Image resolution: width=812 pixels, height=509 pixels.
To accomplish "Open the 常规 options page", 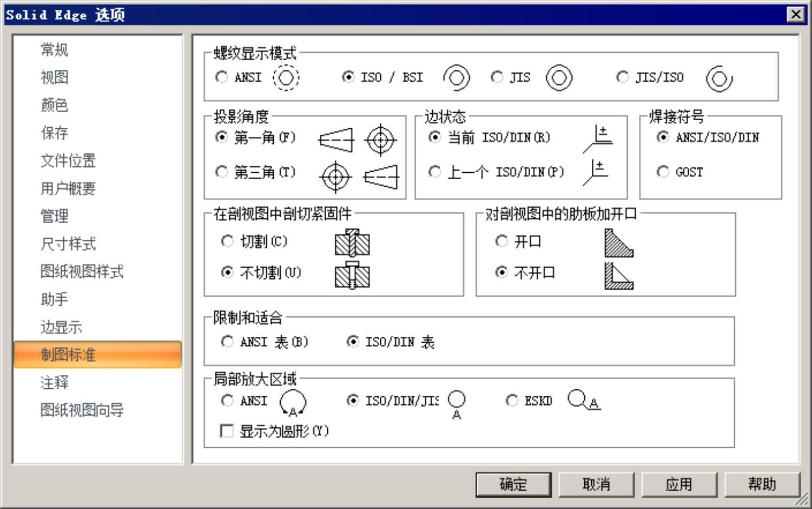I will [98, 50].
